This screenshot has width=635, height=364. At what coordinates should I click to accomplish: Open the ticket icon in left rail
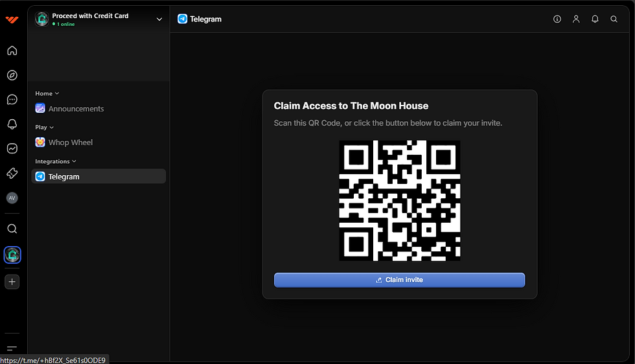click(x=12, y=174)
